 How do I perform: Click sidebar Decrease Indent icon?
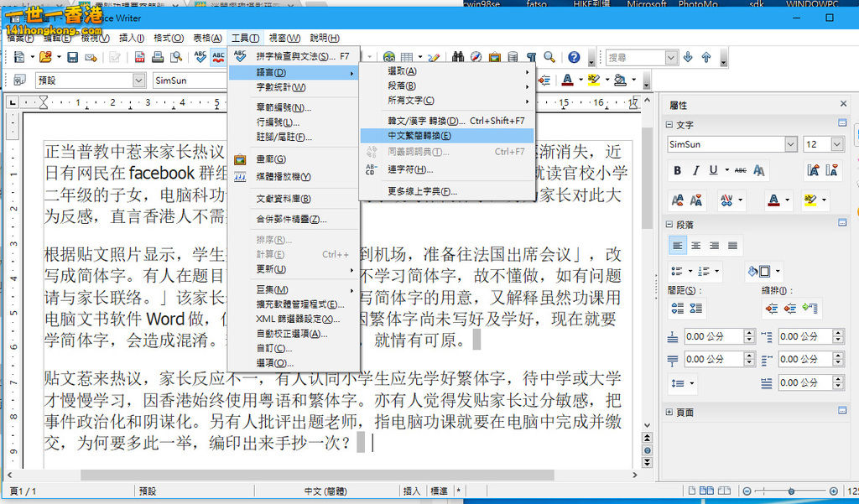click(x=790, y=309)
